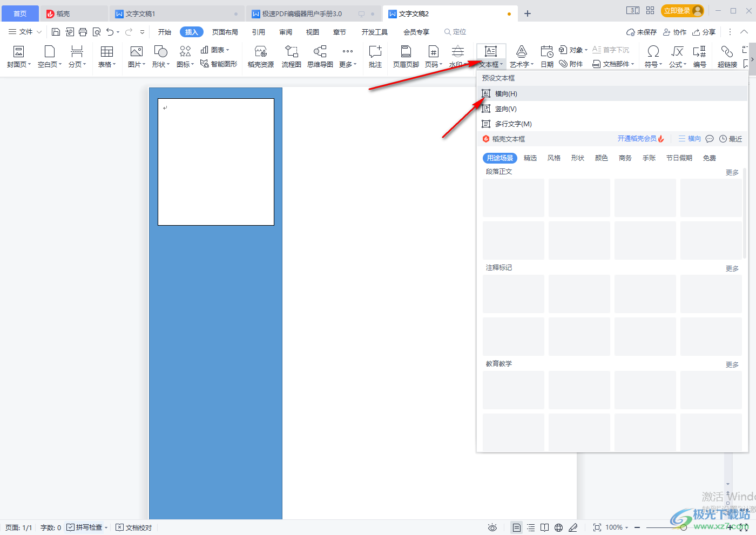The image size is (756, 535).
Task: Click 更多 next to 段落正文
Action: (732, 172)
